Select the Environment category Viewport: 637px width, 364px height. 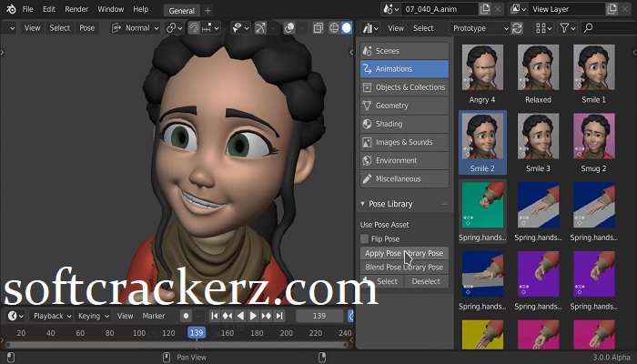(404, 160)
